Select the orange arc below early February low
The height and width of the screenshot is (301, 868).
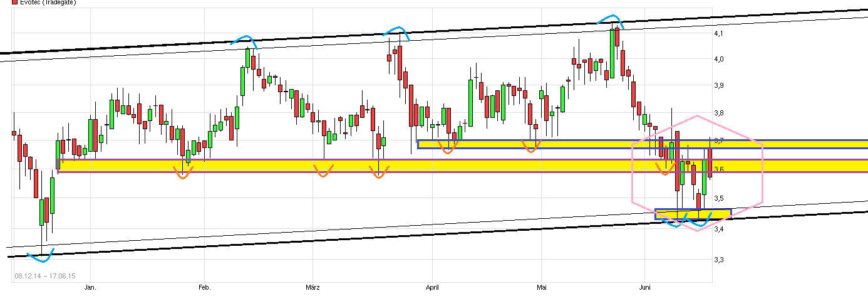pyautogui.click(x=182, y=175)
